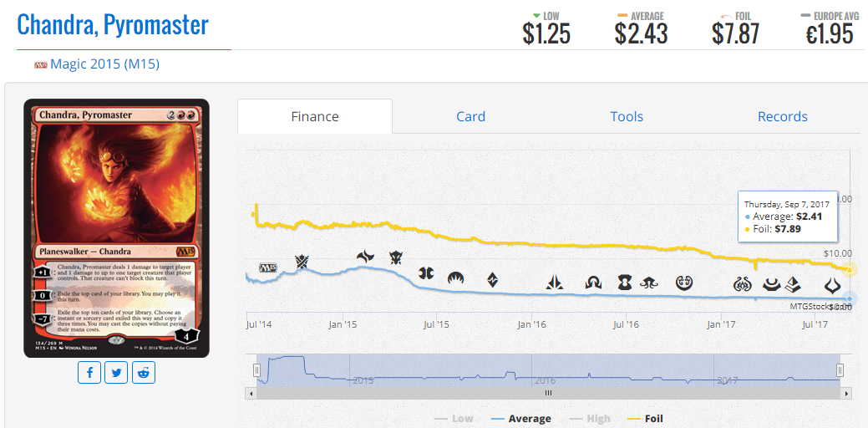Click the chart navigator left scroll arrow
Viewport: 868px width, 428px height.
point(251,392)
